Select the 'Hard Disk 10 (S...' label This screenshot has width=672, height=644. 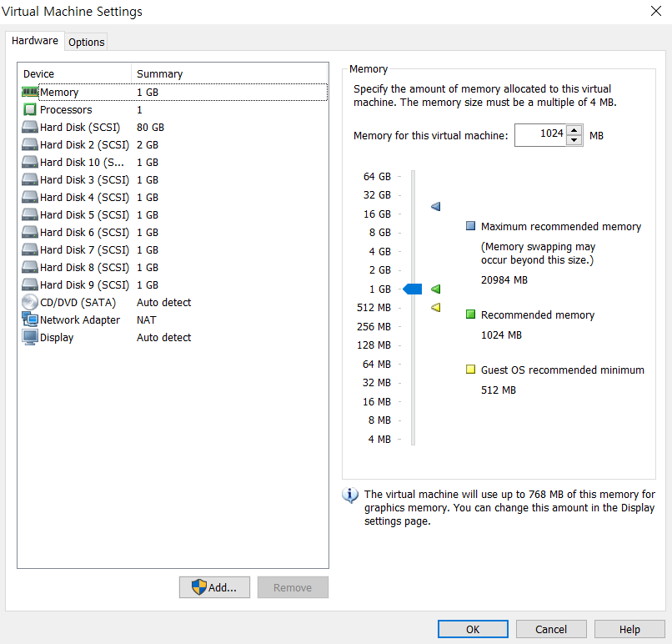82,163
